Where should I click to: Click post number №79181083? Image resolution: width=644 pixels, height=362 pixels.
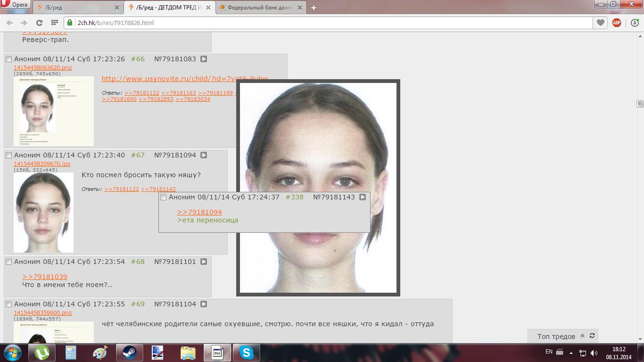pyautogui.click(x=175, y=59)
